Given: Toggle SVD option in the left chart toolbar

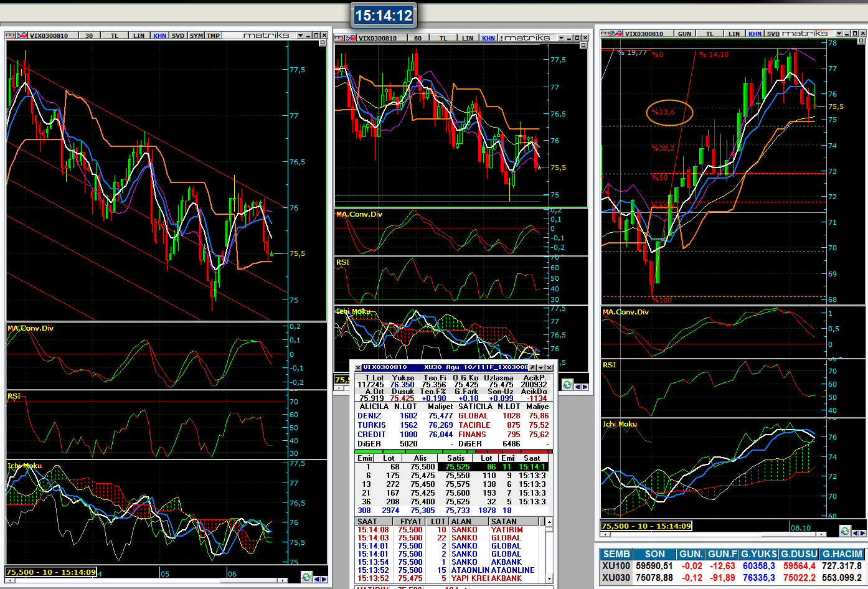Looking at the screenshot, I should coord(178,35).
